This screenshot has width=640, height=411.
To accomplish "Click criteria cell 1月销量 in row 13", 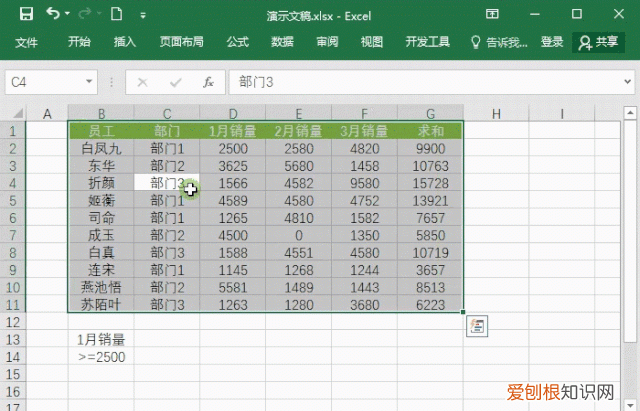I will [101, 340].
